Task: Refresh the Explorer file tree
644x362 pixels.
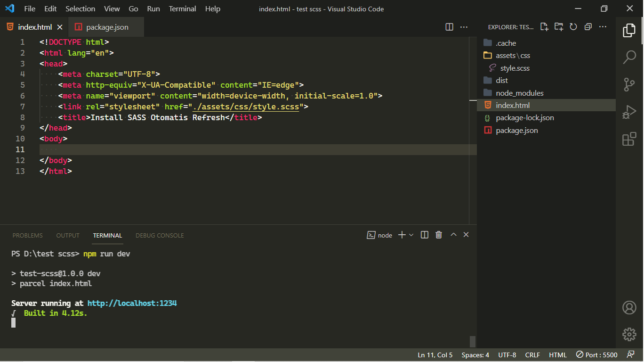Action: coord(573,27)
